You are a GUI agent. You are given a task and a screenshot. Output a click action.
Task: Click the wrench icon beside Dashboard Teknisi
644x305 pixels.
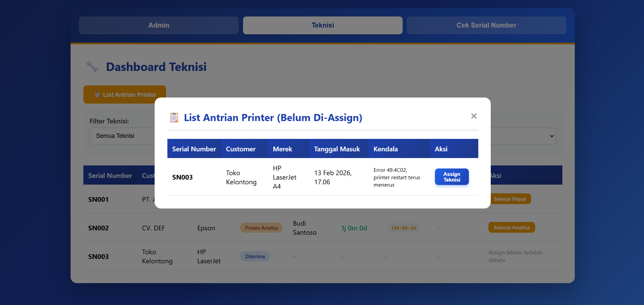point(92,67)
